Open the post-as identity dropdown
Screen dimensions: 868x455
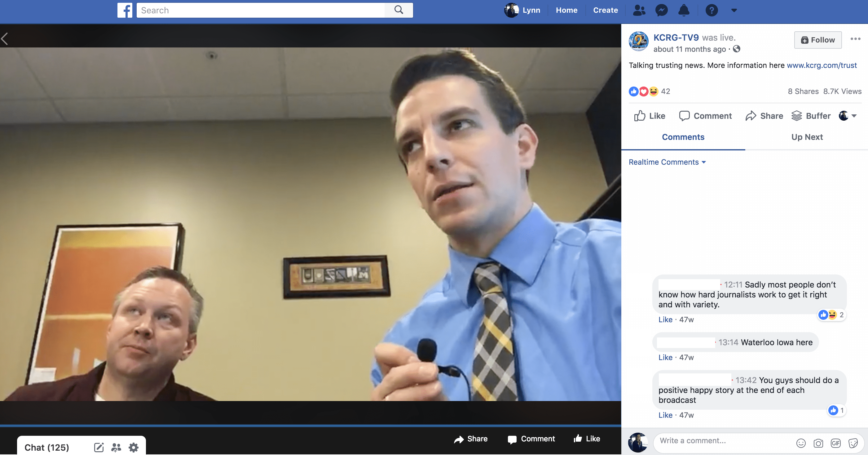[x=848, y=116]
